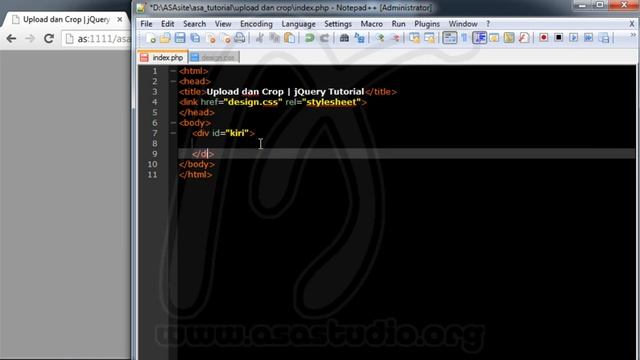Open the View menu
This screenshot has width=640, height=360.
tap(223, 24)
